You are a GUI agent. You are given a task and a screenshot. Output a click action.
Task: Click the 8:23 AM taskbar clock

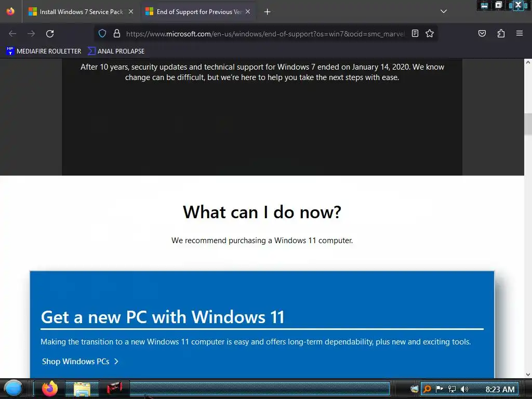500,389
